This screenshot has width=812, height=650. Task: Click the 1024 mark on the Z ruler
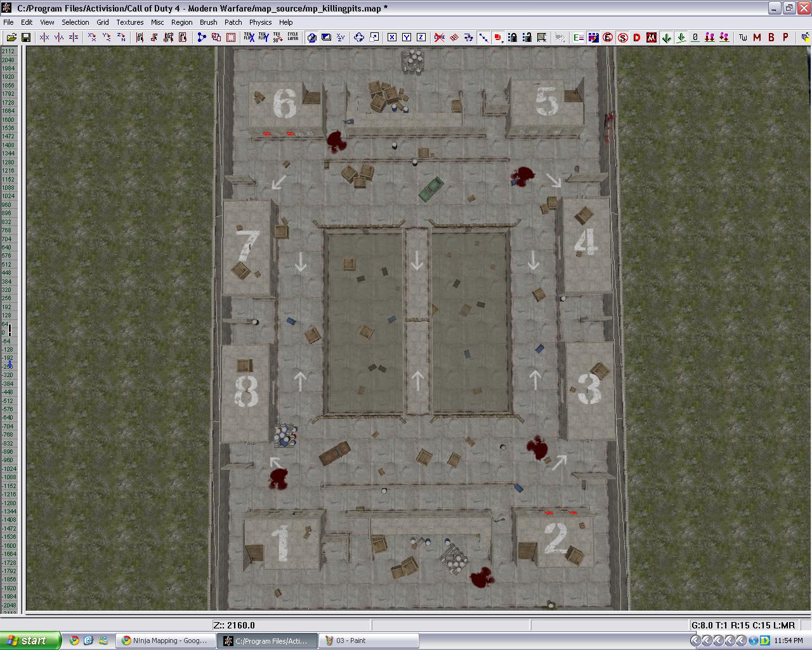pyautogui.click(x=8, y=196)
